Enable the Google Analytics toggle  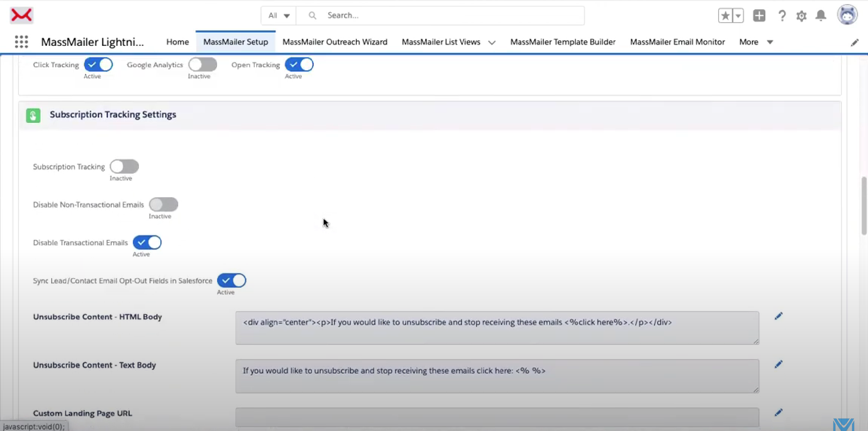point(202,65)
